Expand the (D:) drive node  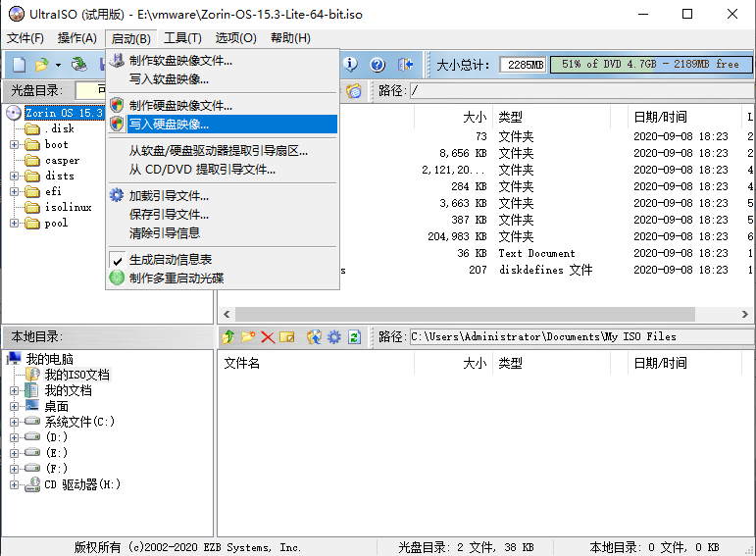[14, 437]
